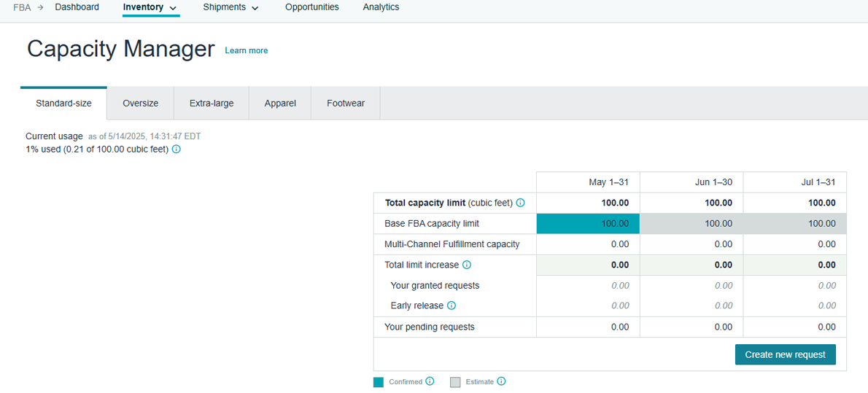Viewport: 868px width, 393px height.
Task: Select the Footwear tab
Action: (x=346, y=104)
